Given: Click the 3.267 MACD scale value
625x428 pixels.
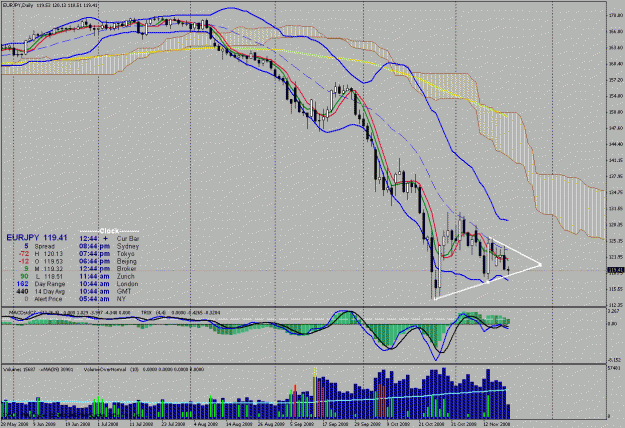Looking at the screenshot, I should tap(615, 310).
